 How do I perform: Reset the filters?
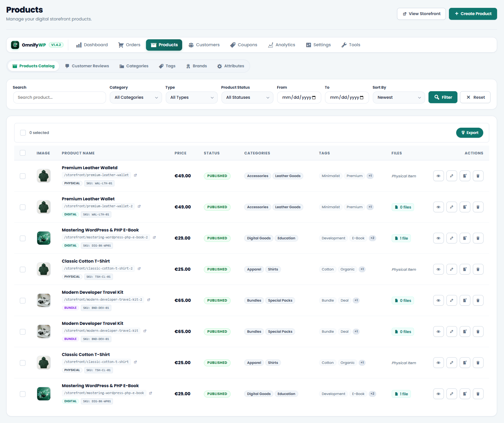475,97
